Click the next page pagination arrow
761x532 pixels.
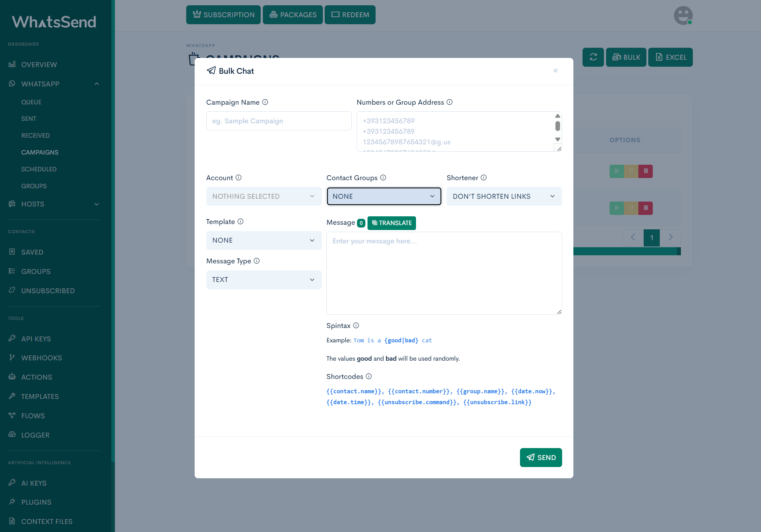[x=670, y=238]
